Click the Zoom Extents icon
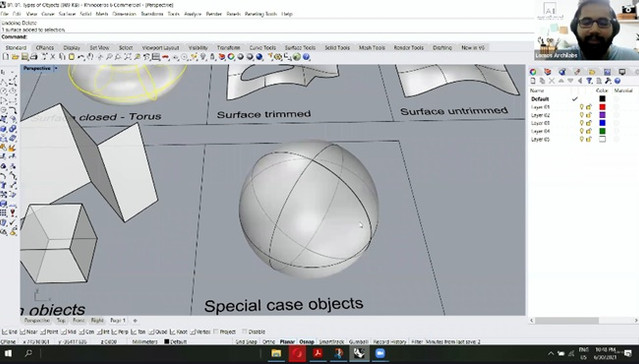Screen dimensions: 639x364 pyautogui.click(x=127, y=57)
